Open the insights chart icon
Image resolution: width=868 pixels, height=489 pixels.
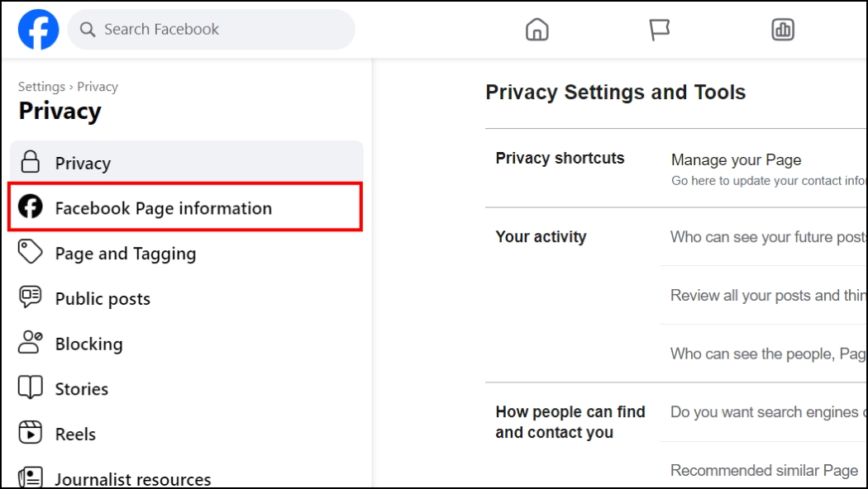(781, 29)
